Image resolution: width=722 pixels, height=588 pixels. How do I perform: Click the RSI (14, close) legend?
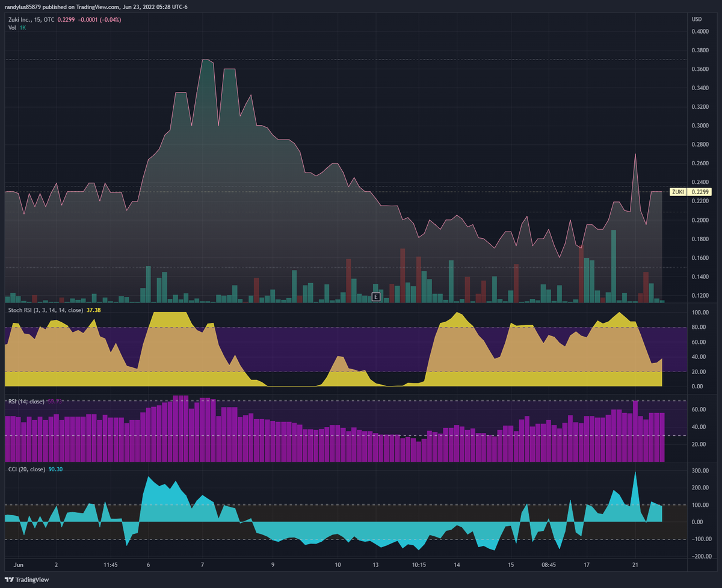click(25, 400)
